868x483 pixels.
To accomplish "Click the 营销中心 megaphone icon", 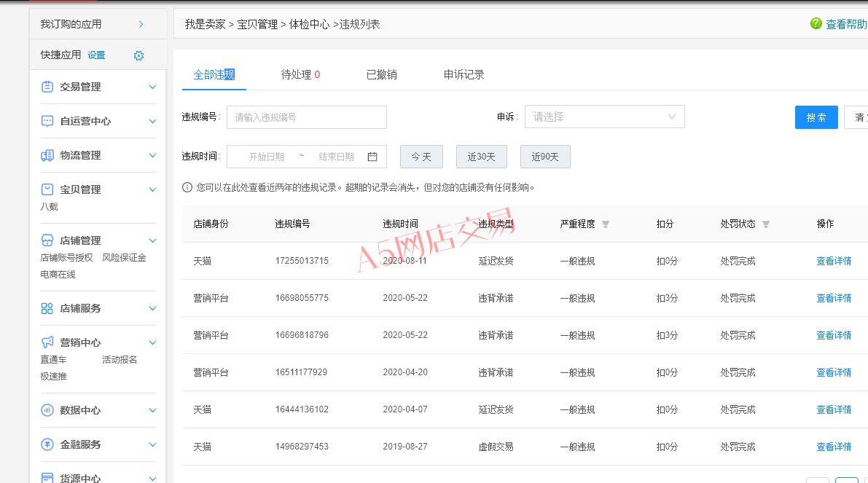I will tap(47, 342).
